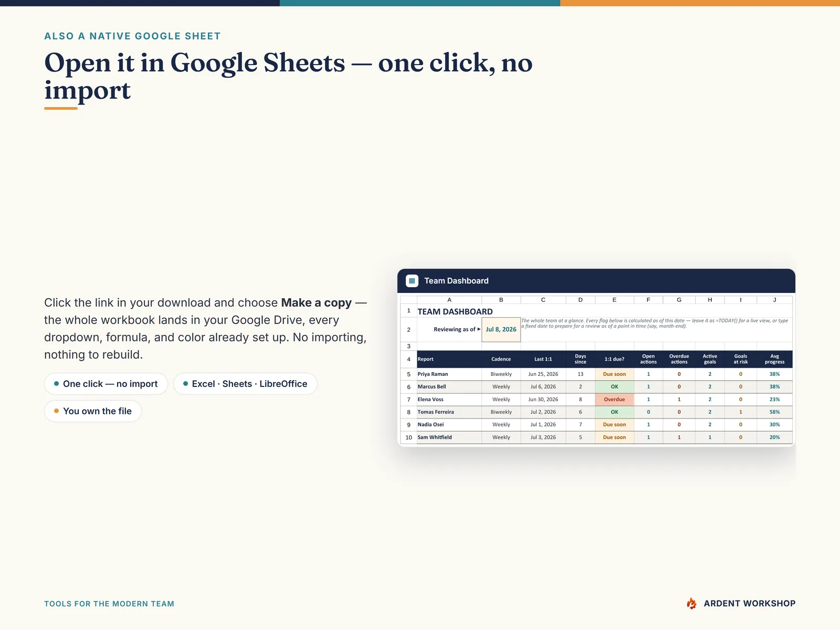
Task: Click the bold 'Make a copy' text
Action: (x=316, y=303)
